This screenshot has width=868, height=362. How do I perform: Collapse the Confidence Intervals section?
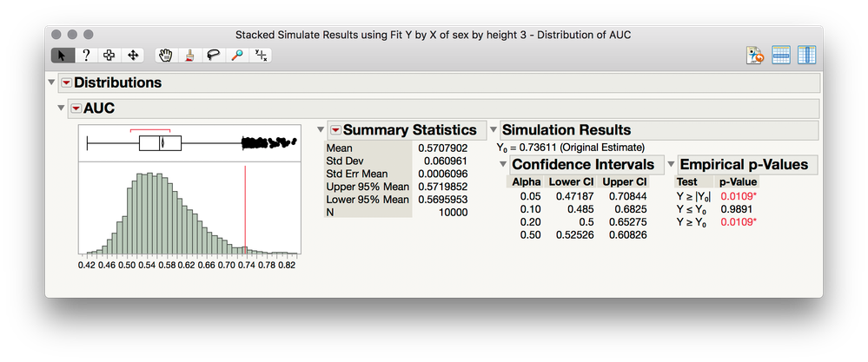[503, 164]
